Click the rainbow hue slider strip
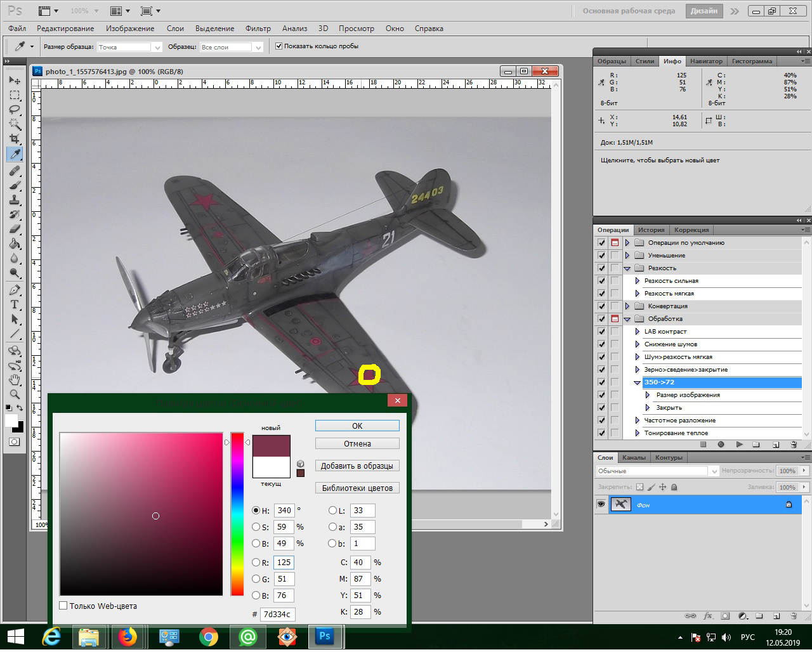The image size is (812, 652). coord(237,514)
